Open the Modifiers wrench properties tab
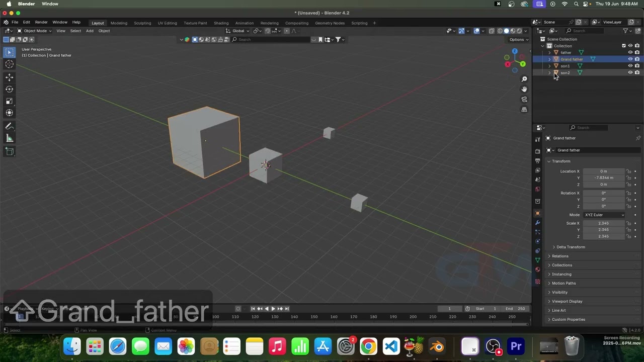Viewport: 644px width, 362px height. (537, 222)
